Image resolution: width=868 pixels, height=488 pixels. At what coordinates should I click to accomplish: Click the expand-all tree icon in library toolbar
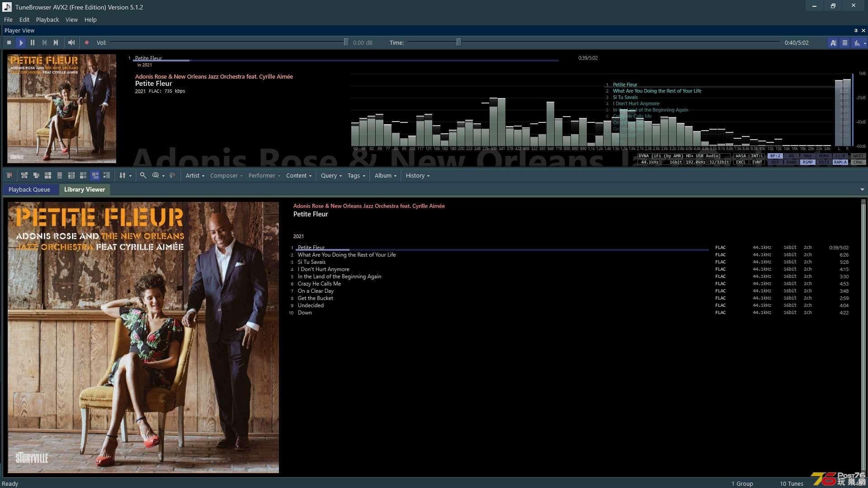24,175
